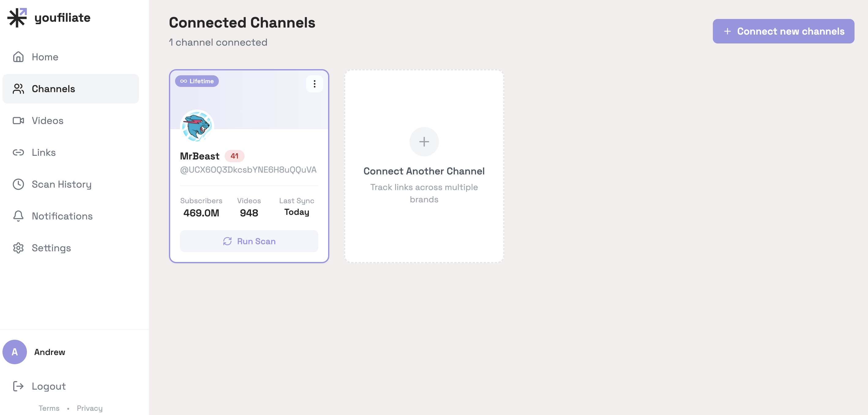Open the Home sidebar icon
Image resolution: width=868 pixels, height=415 pixels.
pos(18,57)
